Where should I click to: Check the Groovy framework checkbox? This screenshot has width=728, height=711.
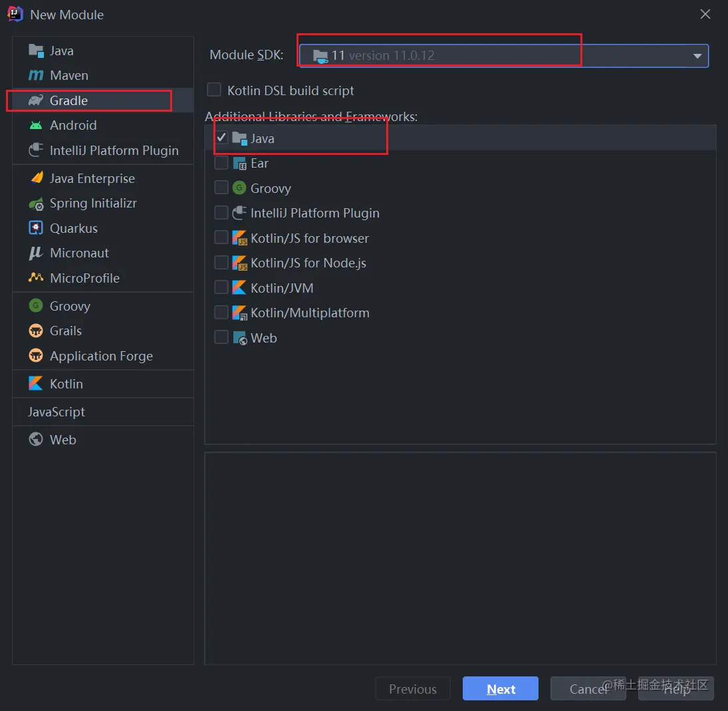click(221, 188)
